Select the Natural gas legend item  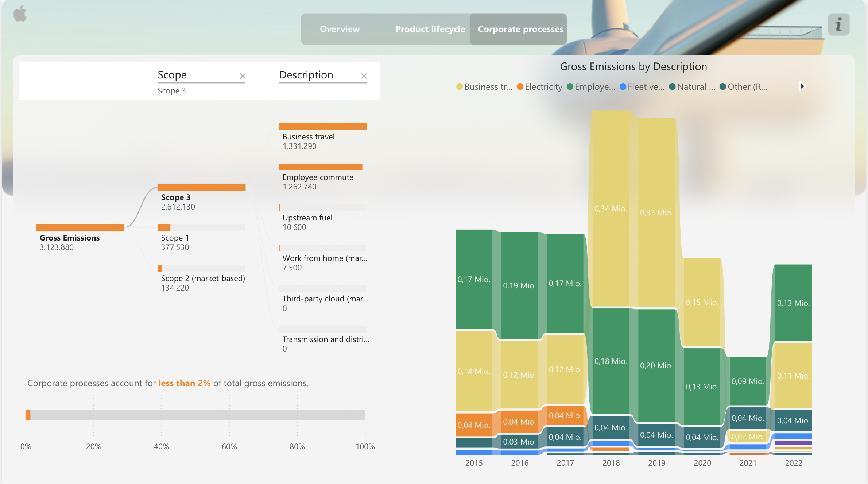pos(692,87)
